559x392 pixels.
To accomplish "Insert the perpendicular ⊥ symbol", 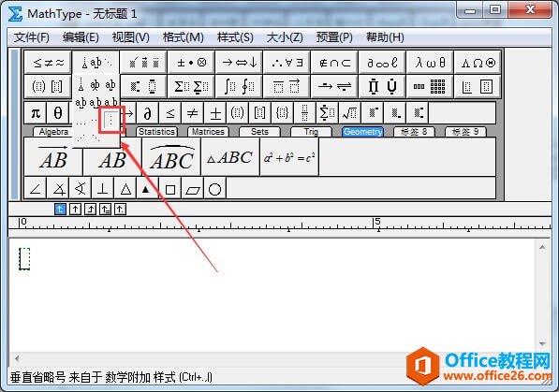I will 103,188.
